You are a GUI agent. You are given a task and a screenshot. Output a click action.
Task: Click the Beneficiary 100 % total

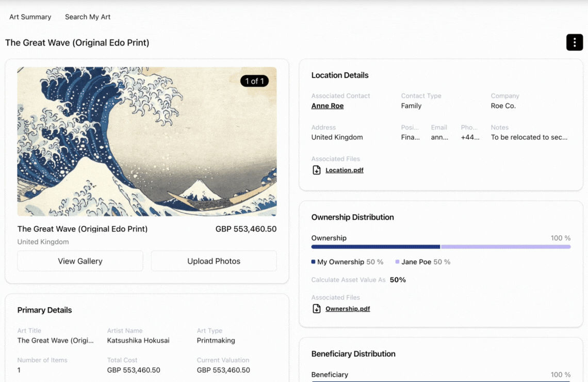[x=561, y=375]
